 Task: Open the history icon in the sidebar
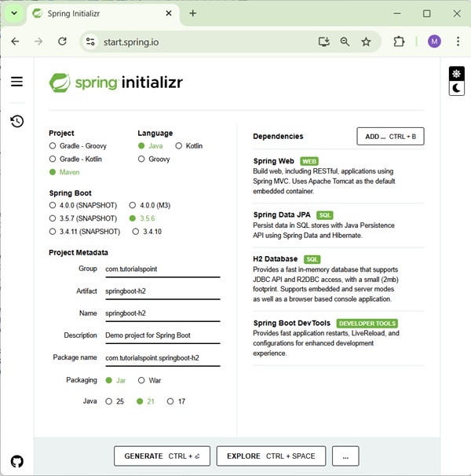[x=16, y=121]
